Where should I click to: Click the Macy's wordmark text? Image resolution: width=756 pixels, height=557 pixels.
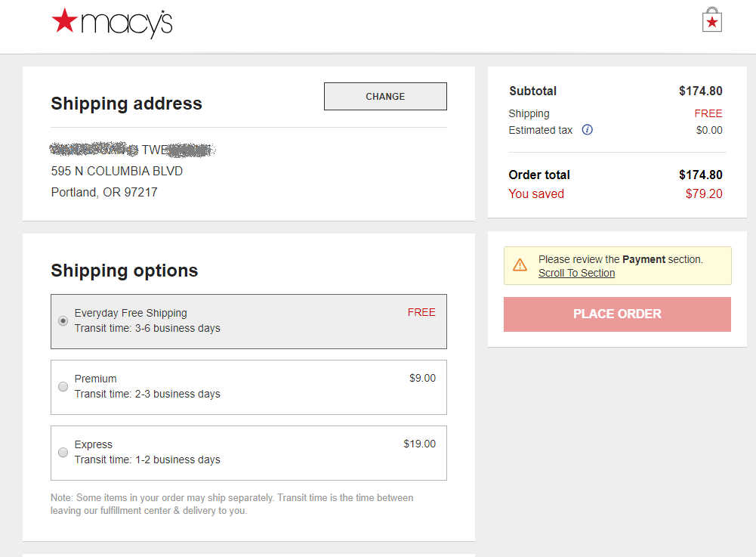click(x=126, y=24)
